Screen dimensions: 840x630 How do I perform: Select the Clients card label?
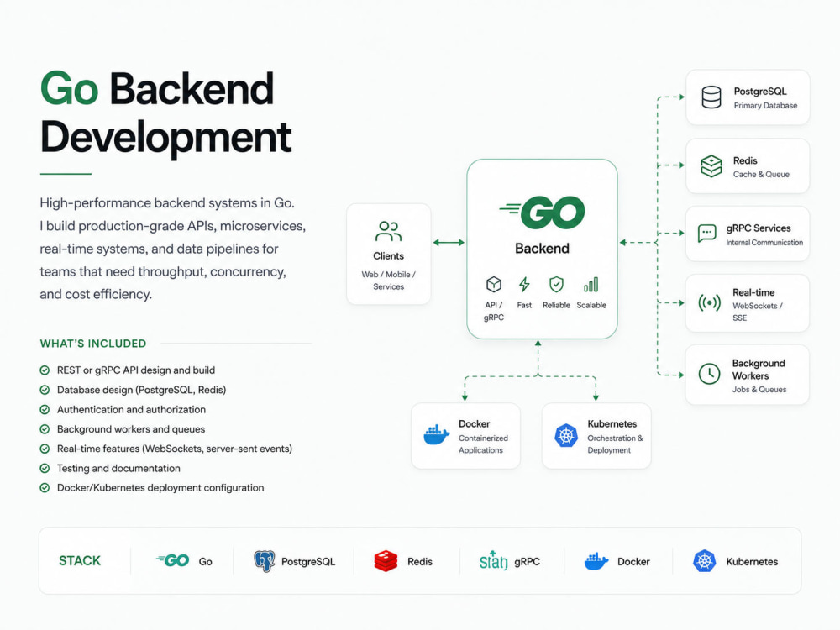(x=388, y=256)
